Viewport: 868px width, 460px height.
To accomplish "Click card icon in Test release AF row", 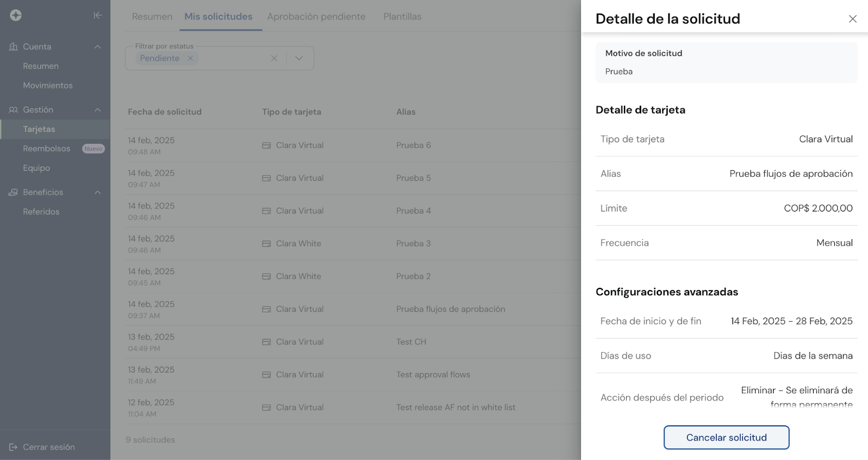I will pyautogui.click(x=266, y=407).
